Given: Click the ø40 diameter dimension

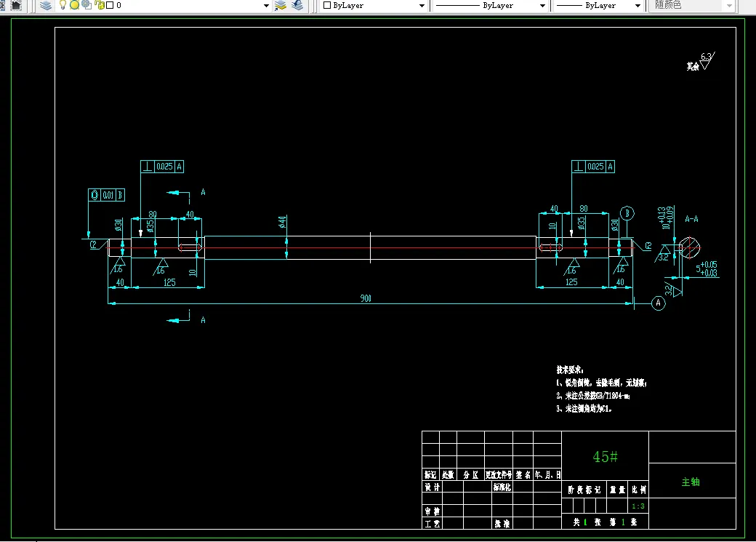Looking at the screenshot, I should [283, 222].
